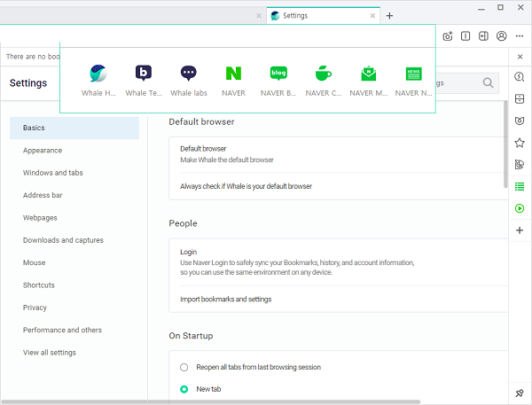The width and height of the screenshot is (532, 405).
Task: Click the screen capture camera icon
Action: [448, 36]
